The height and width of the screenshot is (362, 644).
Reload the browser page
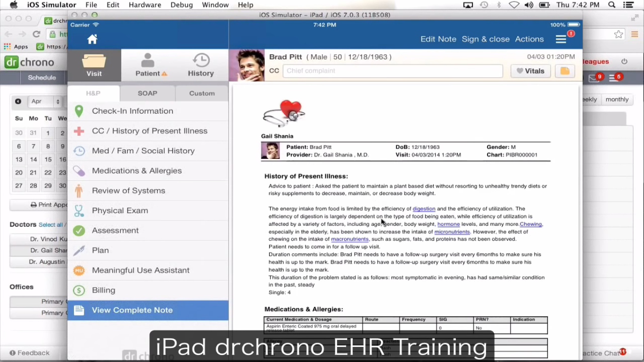(x=36, y=34)
